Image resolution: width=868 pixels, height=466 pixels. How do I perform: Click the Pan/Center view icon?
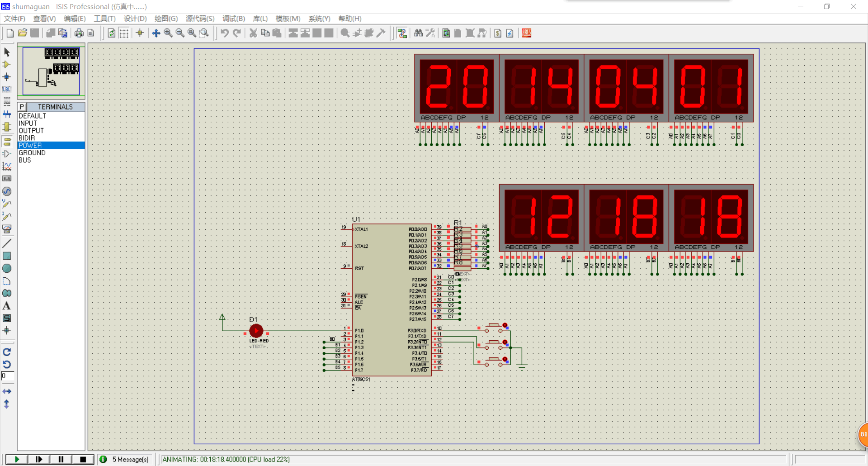[x=156, y=33]
